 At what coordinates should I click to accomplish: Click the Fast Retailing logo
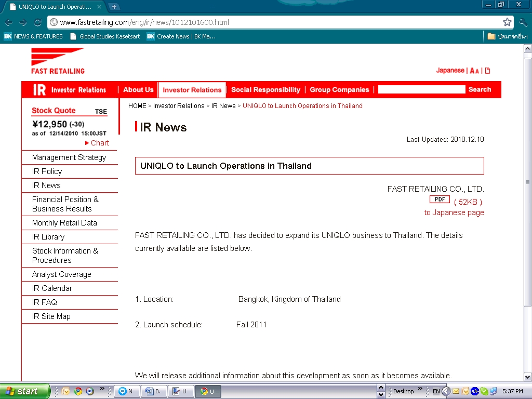(58, 61)
